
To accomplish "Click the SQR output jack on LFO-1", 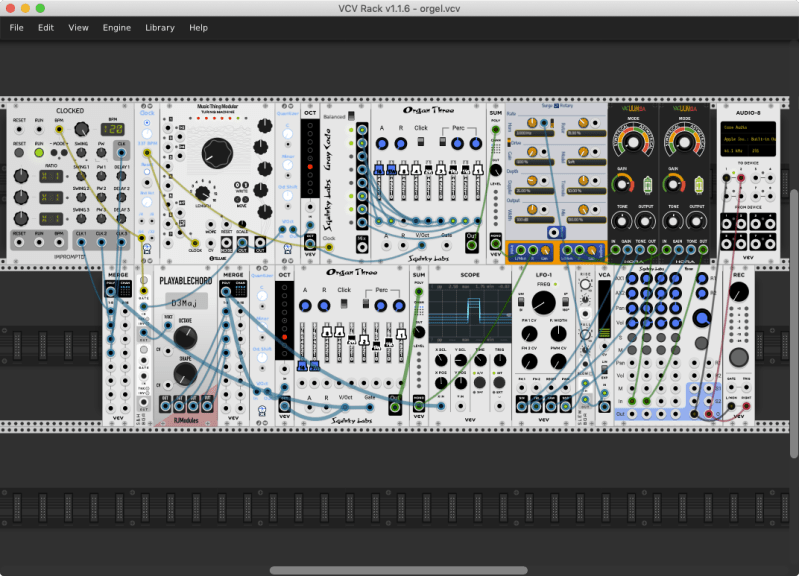I will click(566, 406).
